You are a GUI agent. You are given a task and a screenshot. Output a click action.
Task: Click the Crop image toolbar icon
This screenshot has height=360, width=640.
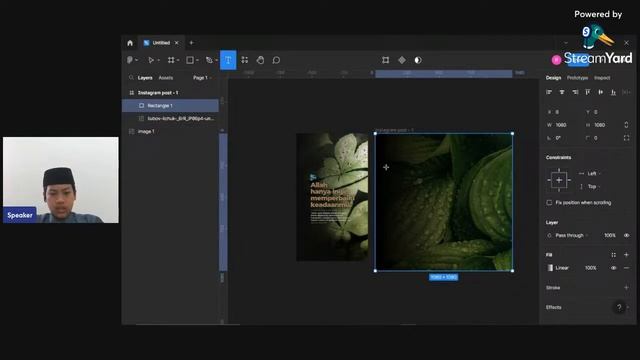click(x=386, y=60)
